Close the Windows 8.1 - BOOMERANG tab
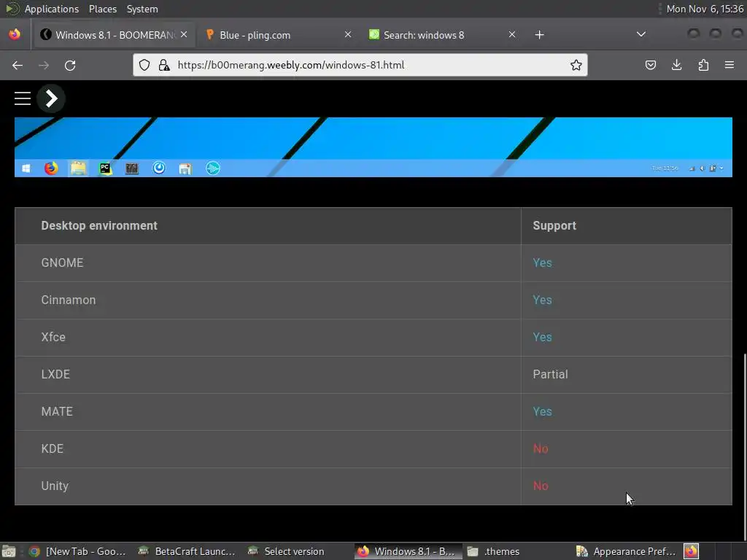The height and width of the screenshot is (560, 747). [184, 35]
